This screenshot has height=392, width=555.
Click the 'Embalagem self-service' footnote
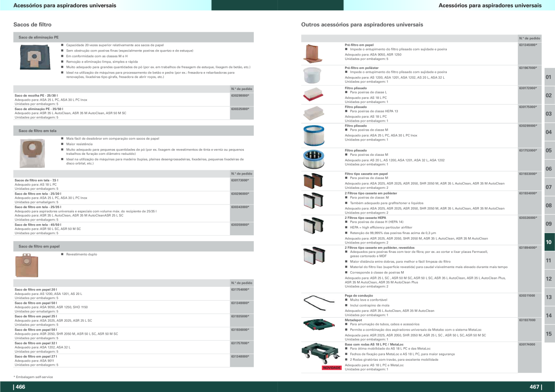34,377
